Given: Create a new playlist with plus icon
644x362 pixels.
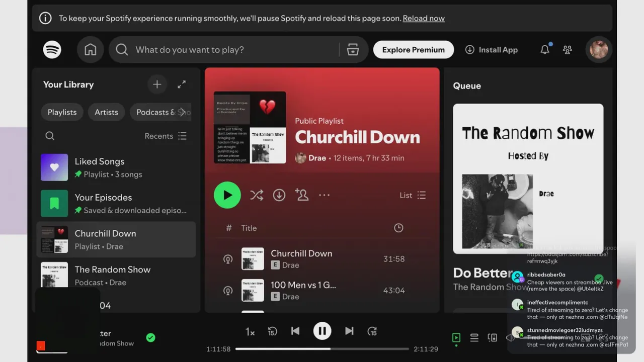Looking at the screenshot, I should pos(157,84).
